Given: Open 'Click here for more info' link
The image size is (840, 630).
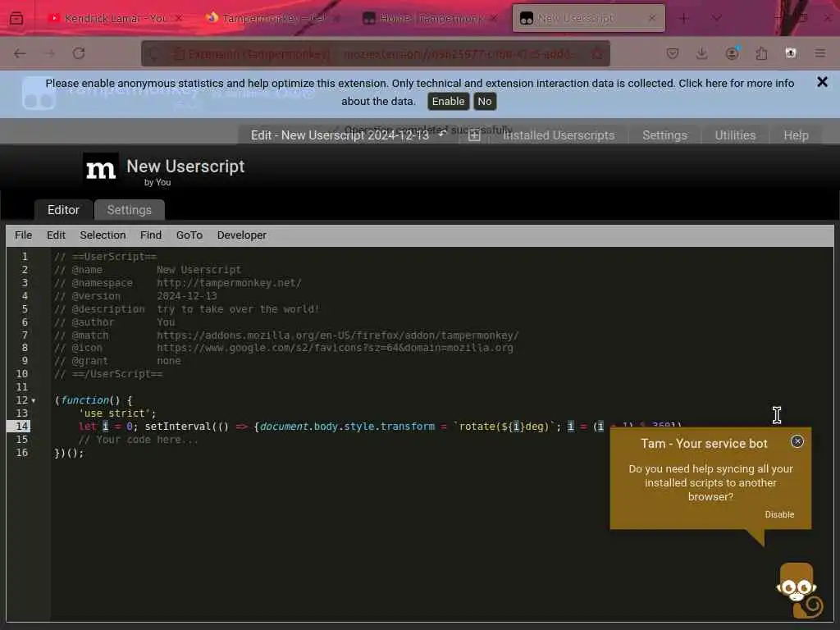Looking at the screenshot, I should tap(736, 83).
